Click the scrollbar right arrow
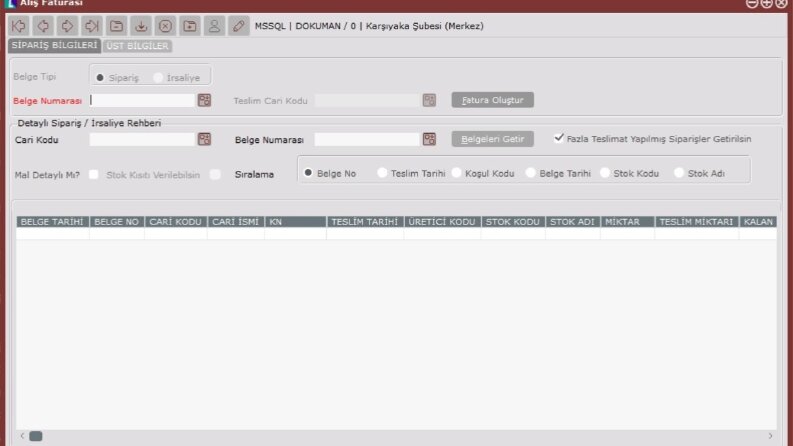 (770, 436)
